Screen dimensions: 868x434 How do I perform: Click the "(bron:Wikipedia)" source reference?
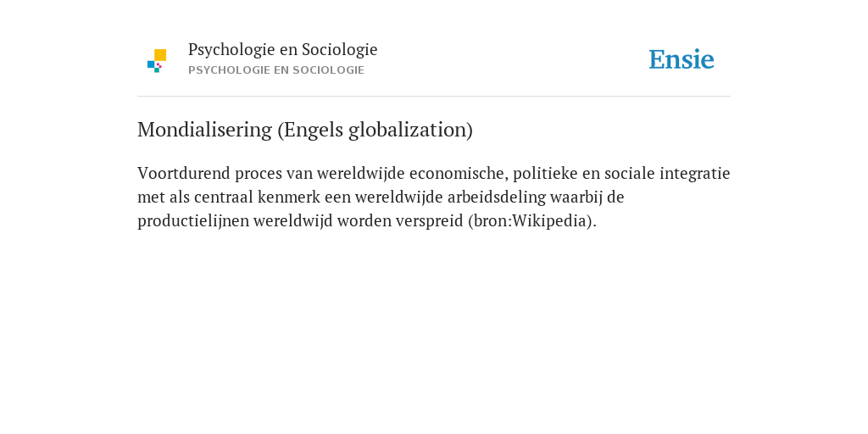click(x=531, y=221)
